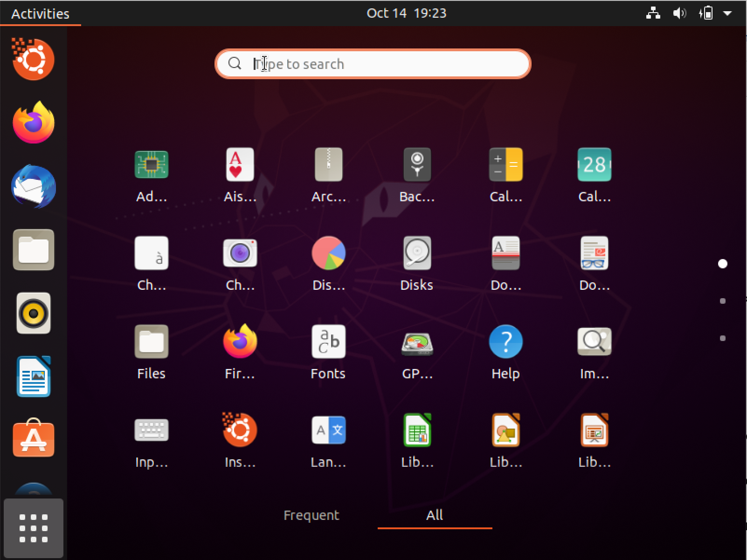Open the Fonts application
Screen dimensions: 747x560
(328, 342)
